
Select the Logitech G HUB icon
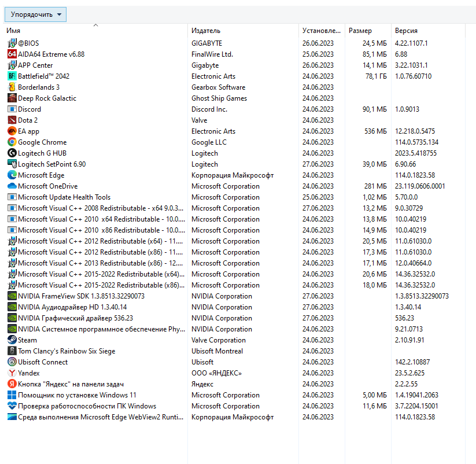(12, 153)
